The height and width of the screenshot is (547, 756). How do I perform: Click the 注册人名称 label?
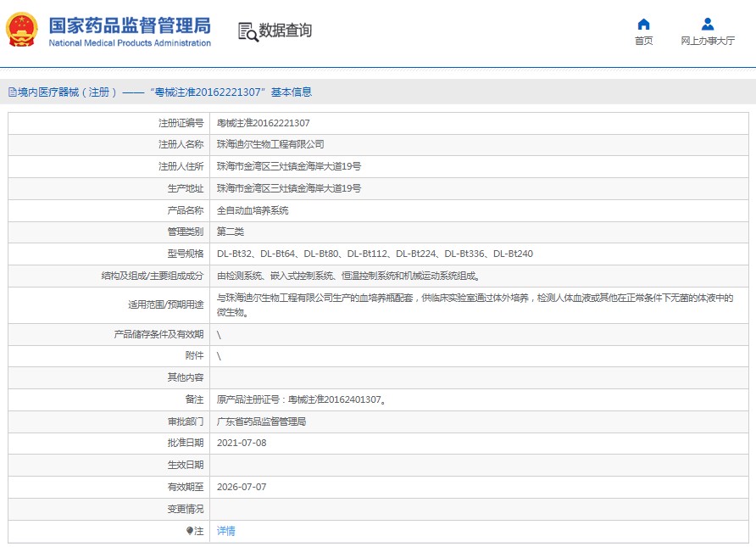(x=181, y=144)
